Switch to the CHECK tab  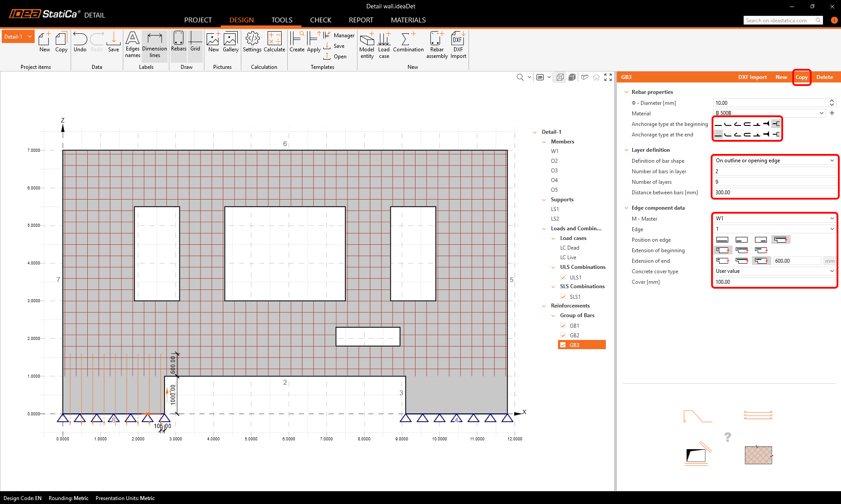pyautogui.click(x=320, y=20)
